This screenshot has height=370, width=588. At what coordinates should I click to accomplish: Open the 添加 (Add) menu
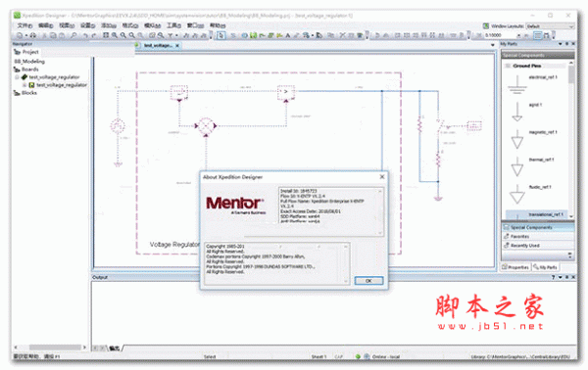109,25
